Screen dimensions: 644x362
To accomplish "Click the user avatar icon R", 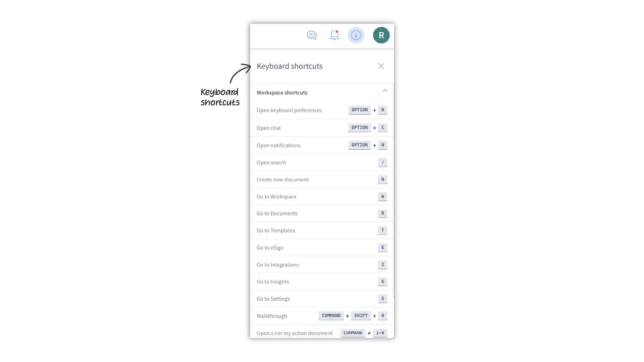I will pos(381,35).
